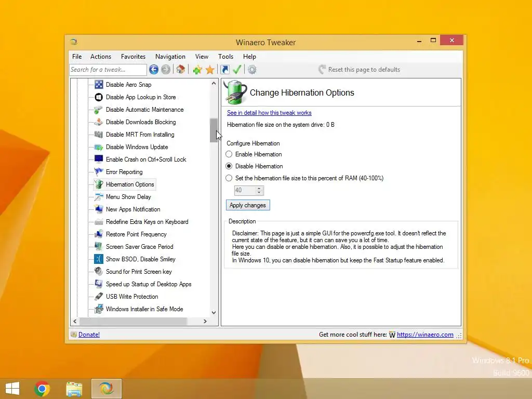Screen dimensions: 532x399
Task: Click the Menu Show Delay icon
Action: point(99,197)
